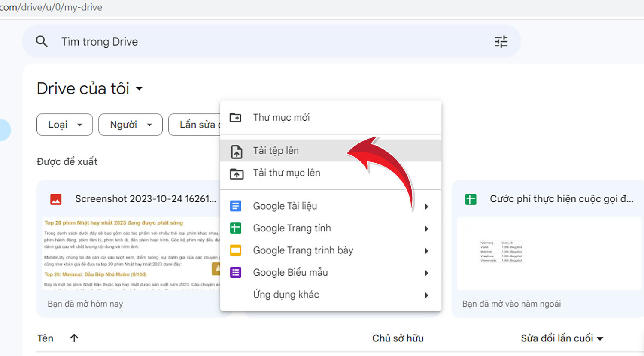This screenshot has width=644, height=356.
Task: Click the Tên column header
Action: [x=45, y=338]
